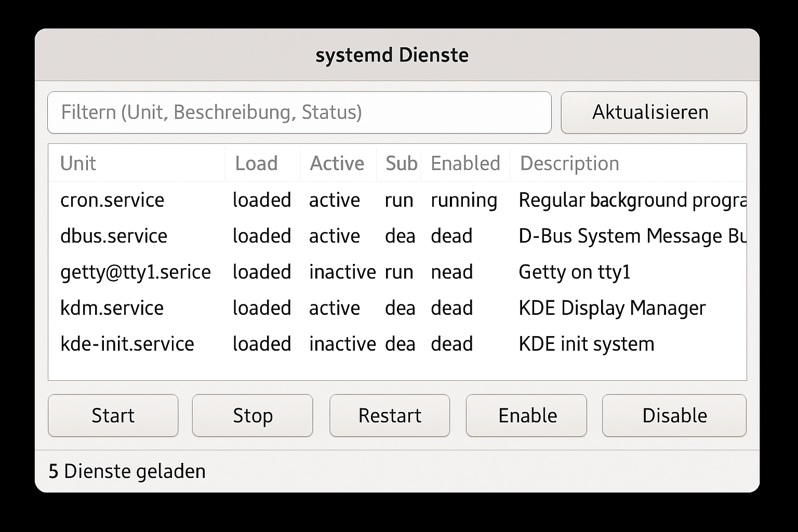Sort by the Active column header
Image resolution: width=798 pixels, height=532 pixels.
(337, 163)
